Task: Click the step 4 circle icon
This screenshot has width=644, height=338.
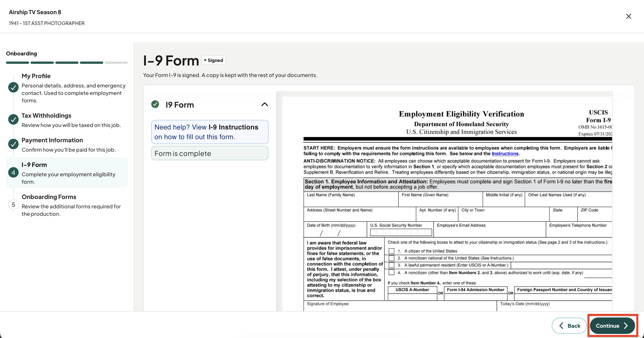Action: [13, 172]
